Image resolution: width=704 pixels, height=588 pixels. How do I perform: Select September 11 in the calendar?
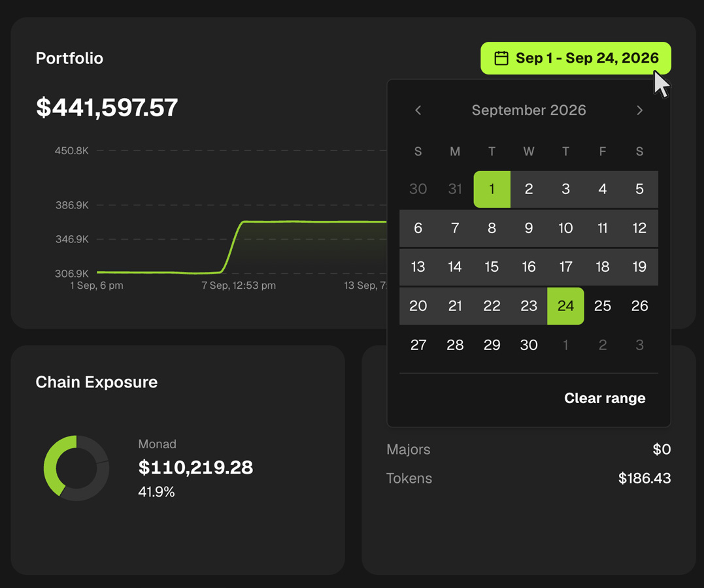[603, 228]
